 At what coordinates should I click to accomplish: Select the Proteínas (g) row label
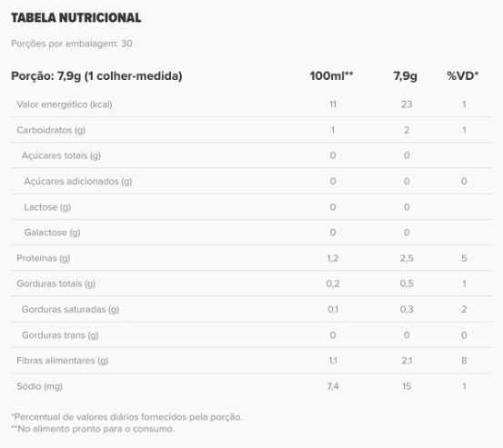(x=44, y=258)
